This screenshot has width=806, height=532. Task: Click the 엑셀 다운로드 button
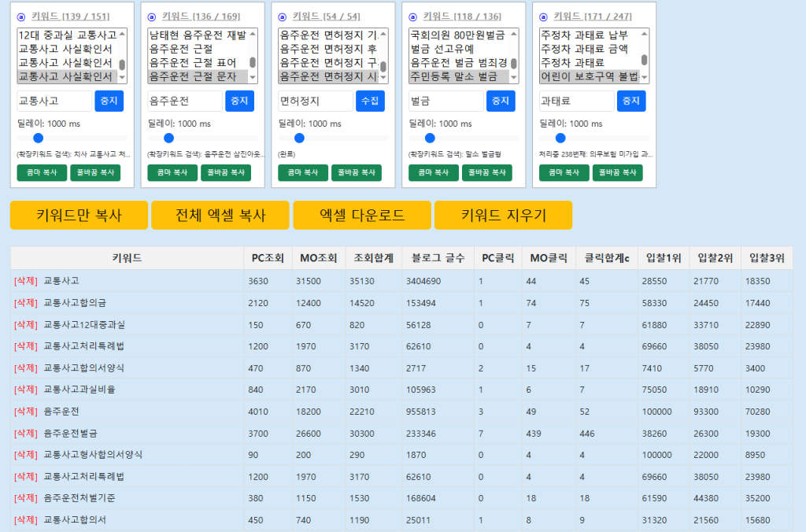(362, 216)
